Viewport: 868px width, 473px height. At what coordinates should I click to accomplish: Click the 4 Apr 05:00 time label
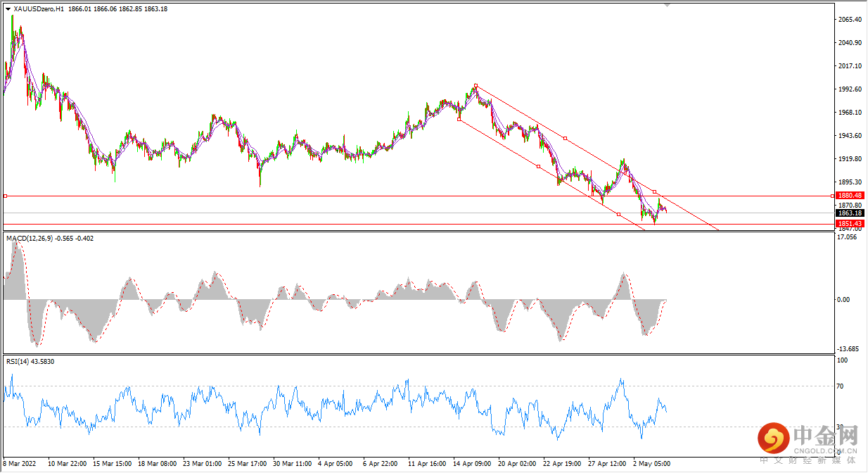tap(336, 465)
